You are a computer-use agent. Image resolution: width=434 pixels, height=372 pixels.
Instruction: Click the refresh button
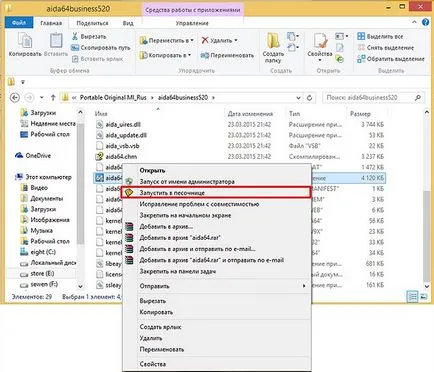coord(309,98)
